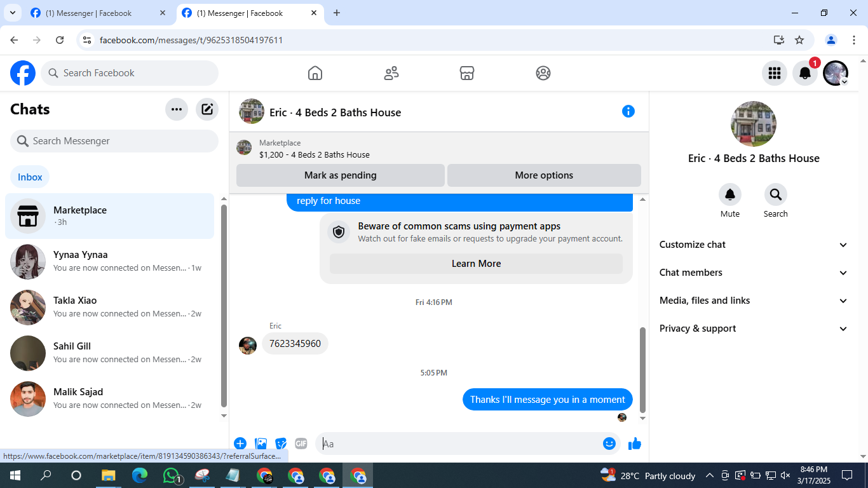Search in conversation using the magnifier icon

(776, 194)
